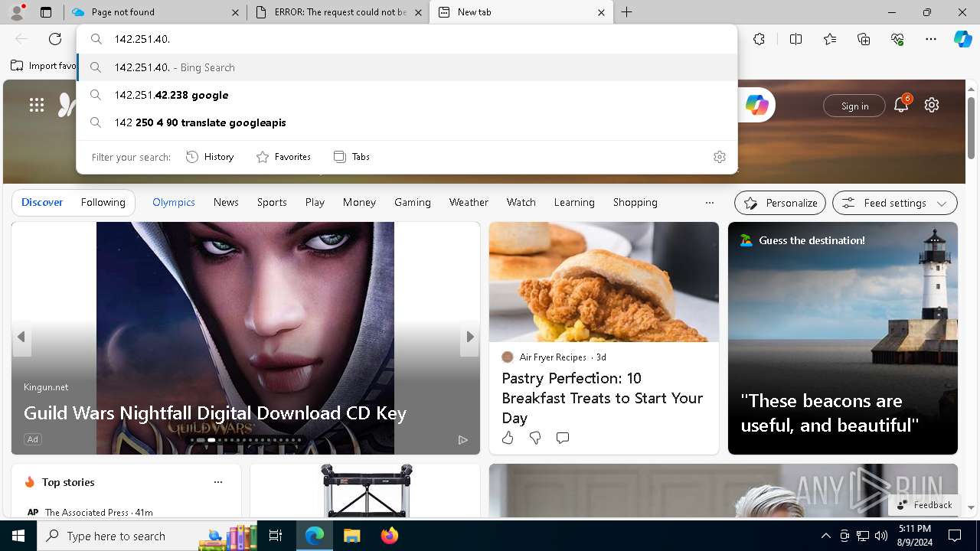Image resolution: width=980 pixels, height=551 pixels.
Task: Open more feed categories ellipsis
Action: pyautogui.click(x=710, y=203)
